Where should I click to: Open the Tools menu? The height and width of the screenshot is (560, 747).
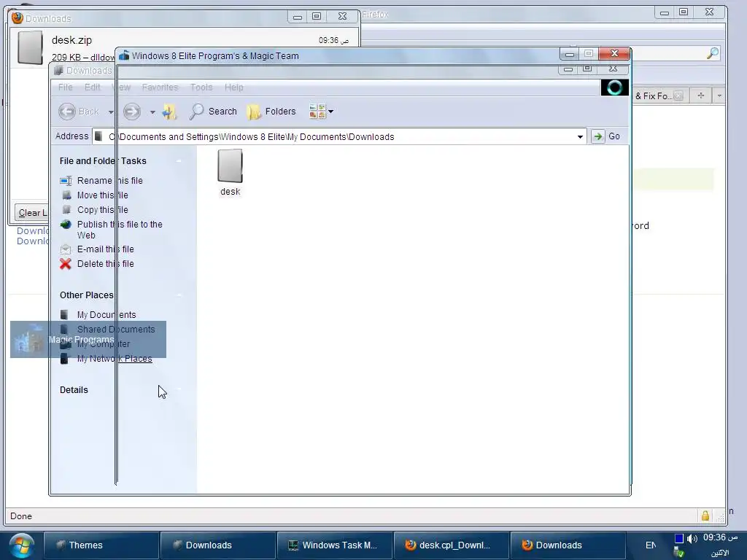(201, 87)
